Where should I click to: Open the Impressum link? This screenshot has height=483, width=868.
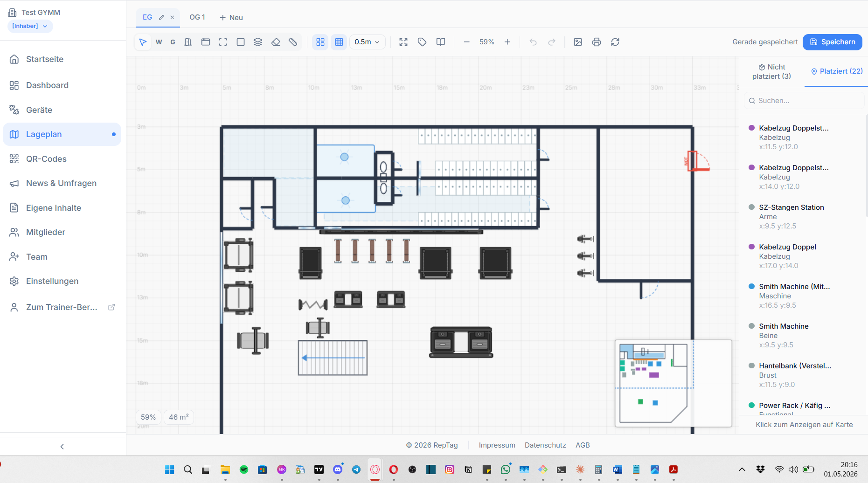point(497,445)
